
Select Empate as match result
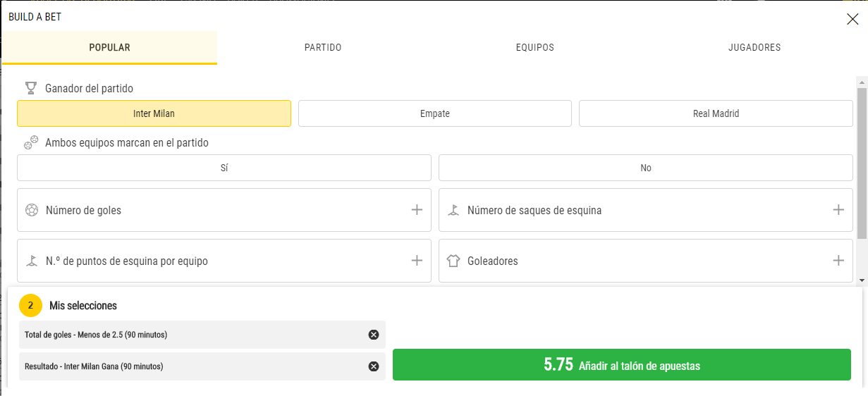pos(435,113)
